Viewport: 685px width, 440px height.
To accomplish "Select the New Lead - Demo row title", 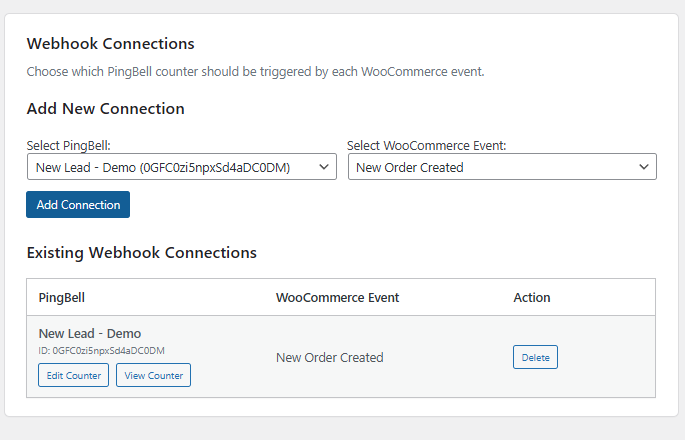I will 90,333.
